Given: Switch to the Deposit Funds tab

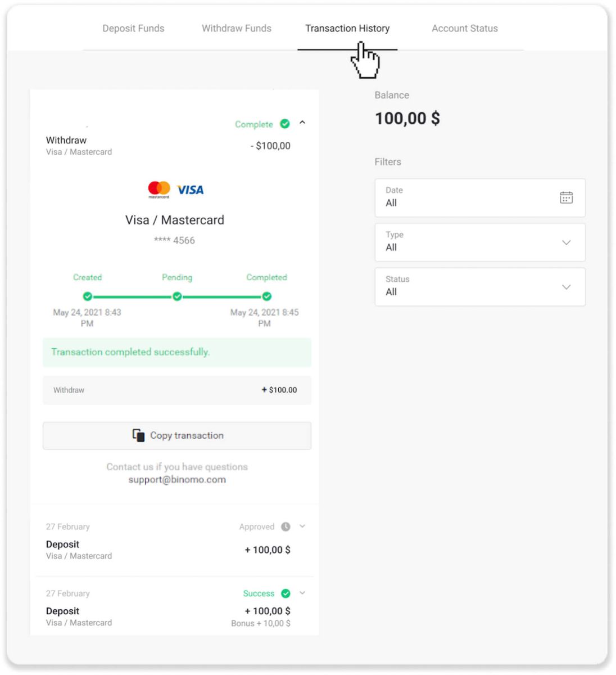Looking at the screenshot, I should (x=133, y=28).
